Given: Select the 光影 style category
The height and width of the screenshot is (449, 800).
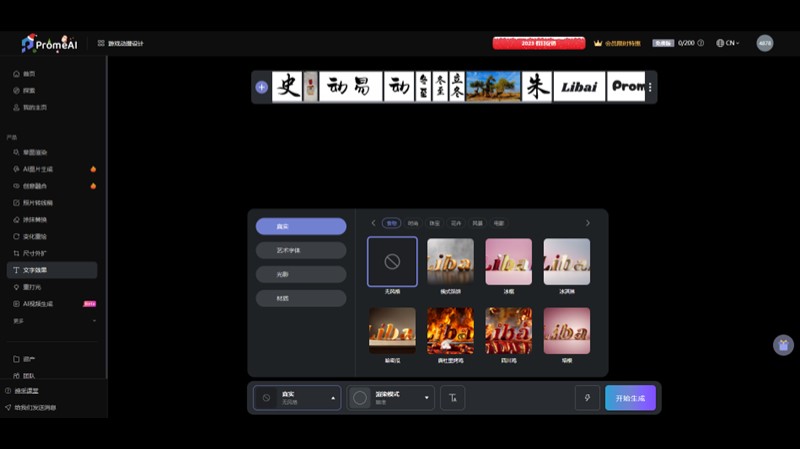Looking at the screenshot, I should [x=300, y=274].
